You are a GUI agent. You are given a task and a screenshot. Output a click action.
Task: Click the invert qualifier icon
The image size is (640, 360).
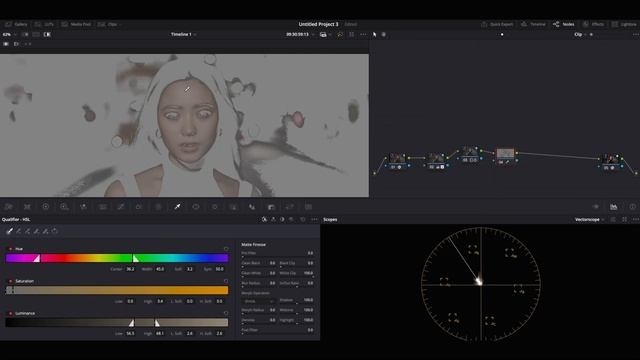tap(55, 231)
